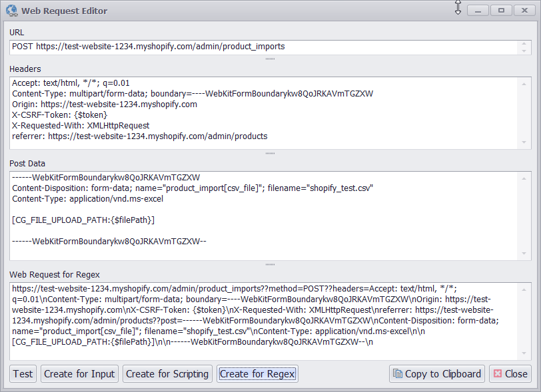This screenshot has width=541, height=392.
Task: Click Create for Scripting button
Action: point(167,374)
